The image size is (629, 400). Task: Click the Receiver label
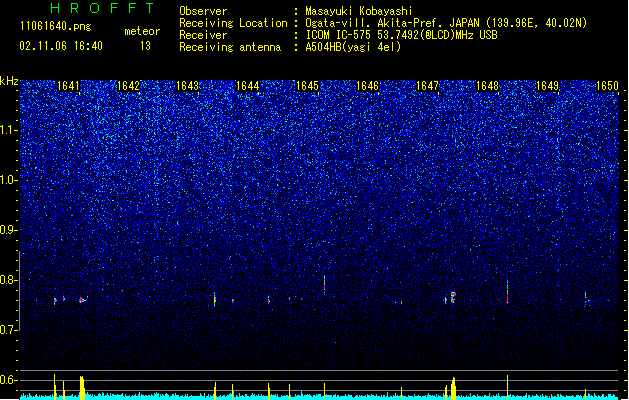click(x=203, y=35)
